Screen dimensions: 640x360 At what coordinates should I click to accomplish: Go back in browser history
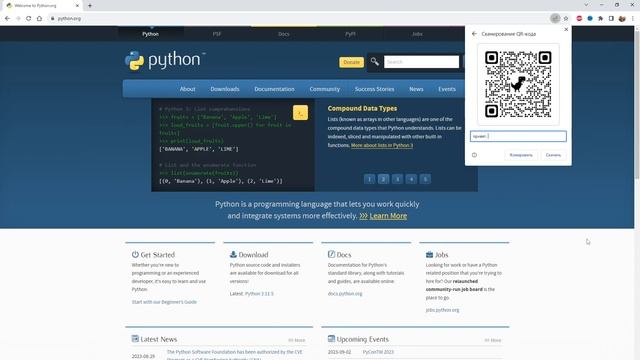pyautogui.click(x=7, y=18)
